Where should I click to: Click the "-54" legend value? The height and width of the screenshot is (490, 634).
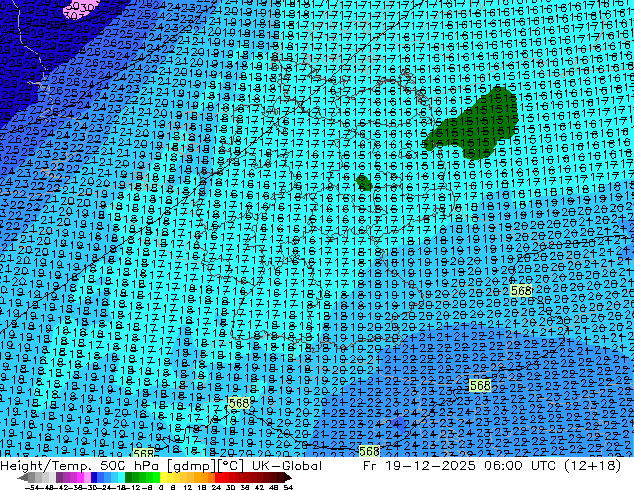click(32, 488)
